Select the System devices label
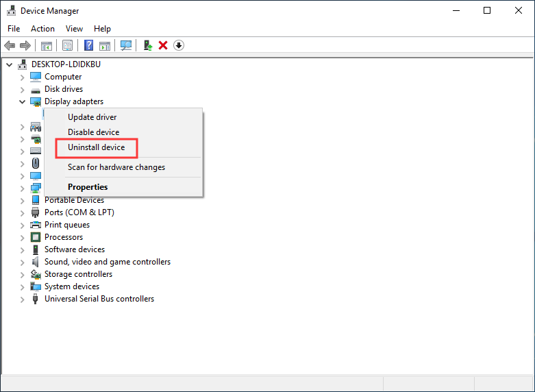This screenshot has width=535, height=392. [72, 286]
